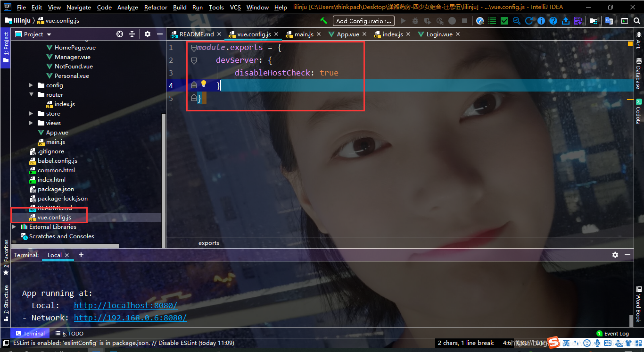This screenshot has height=352, width=644.
Task: Click the Stop square icon in toolbar
Action: (x=464, y=21)
